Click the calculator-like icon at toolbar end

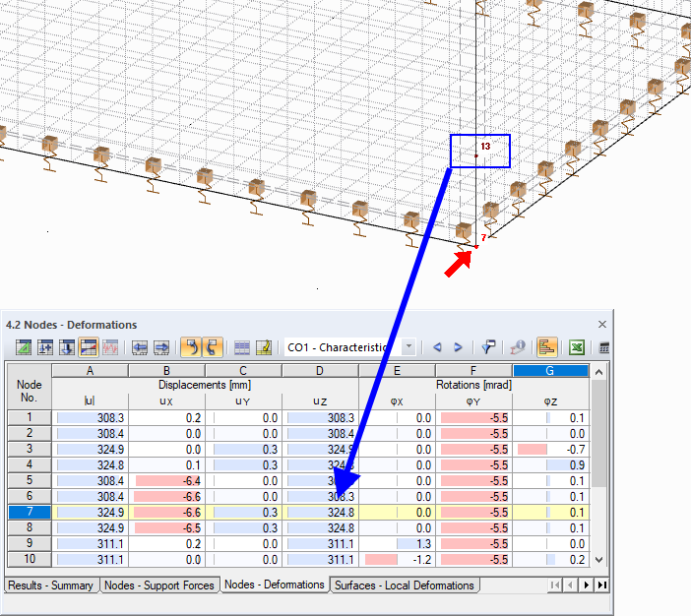604,347
